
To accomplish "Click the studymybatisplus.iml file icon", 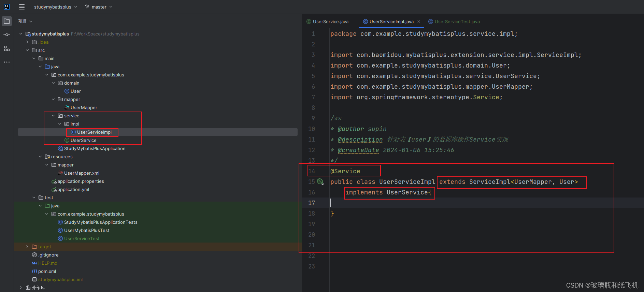I will (34, 279).
